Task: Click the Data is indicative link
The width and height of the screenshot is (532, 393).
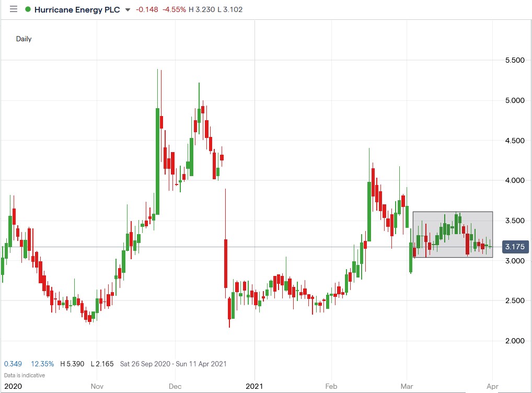Action: pyautogui.click(x=24, y=375)
